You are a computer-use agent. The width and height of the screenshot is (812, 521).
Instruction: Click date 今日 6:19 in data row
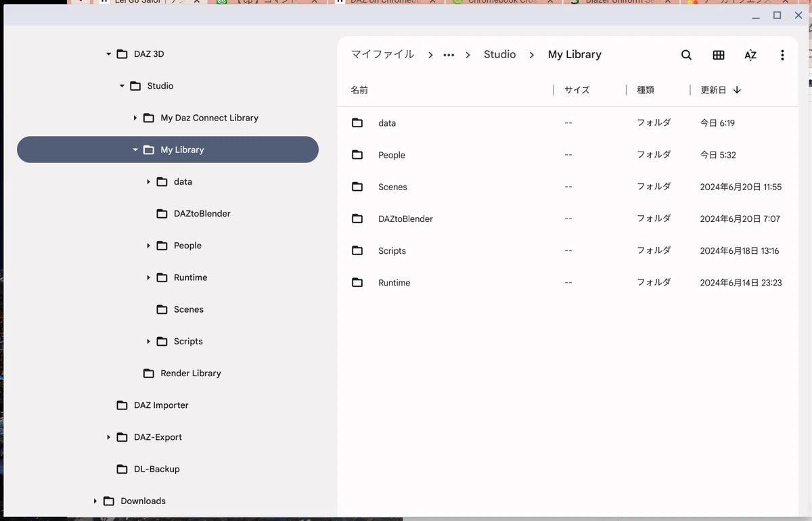pyautogui.click(x=717, y=123)
